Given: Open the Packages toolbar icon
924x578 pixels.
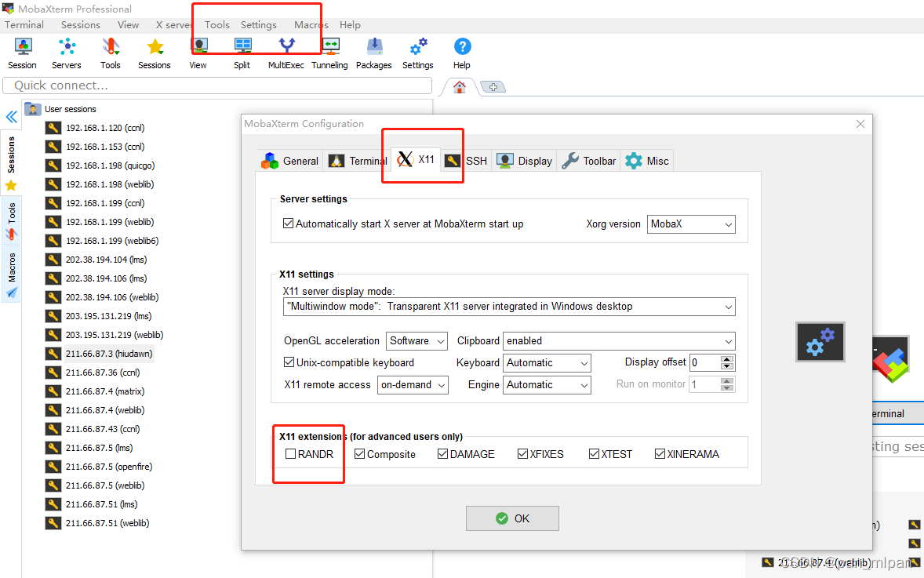Looking at the screenshot, I should (x=374, y=53).
